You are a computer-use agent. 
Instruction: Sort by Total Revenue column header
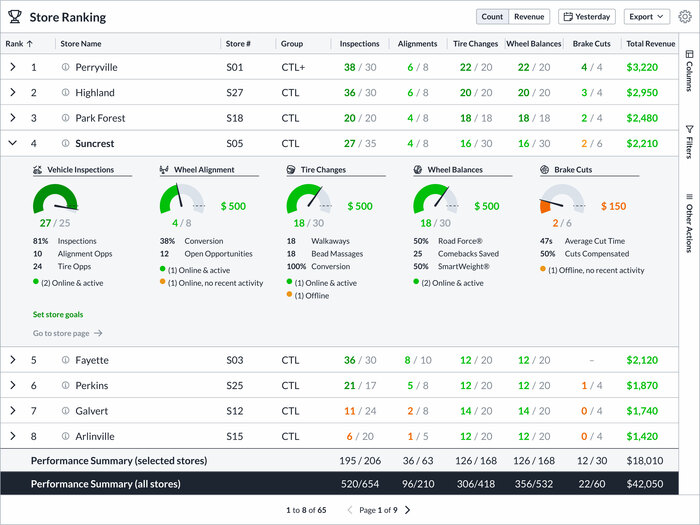tap(650, 44)
